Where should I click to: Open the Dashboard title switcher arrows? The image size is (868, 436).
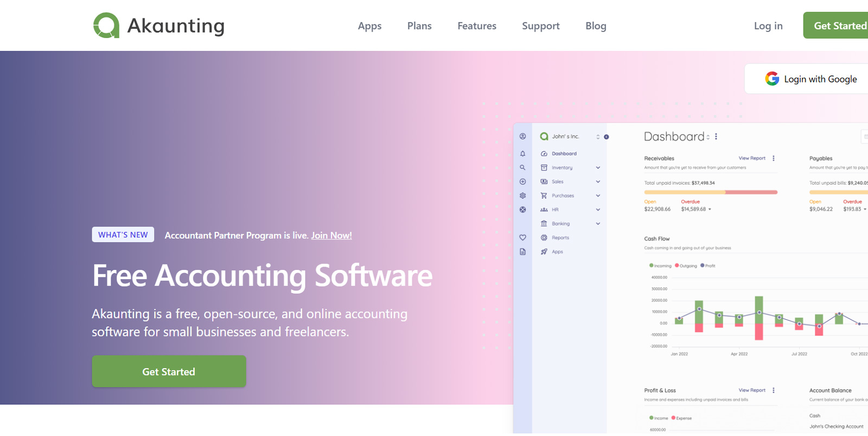[708, 137]
